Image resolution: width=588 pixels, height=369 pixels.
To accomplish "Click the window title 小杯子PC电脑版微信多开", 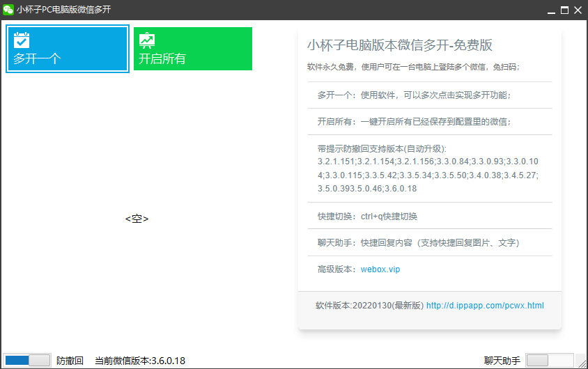I will [64, 10].
